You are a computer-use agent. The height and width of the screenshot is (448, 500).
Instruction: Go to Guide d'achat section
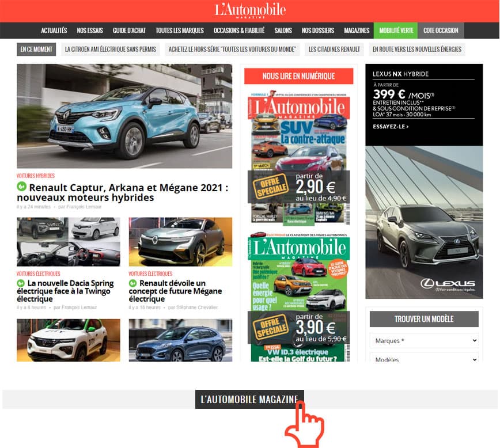click(x=129, y=31)
